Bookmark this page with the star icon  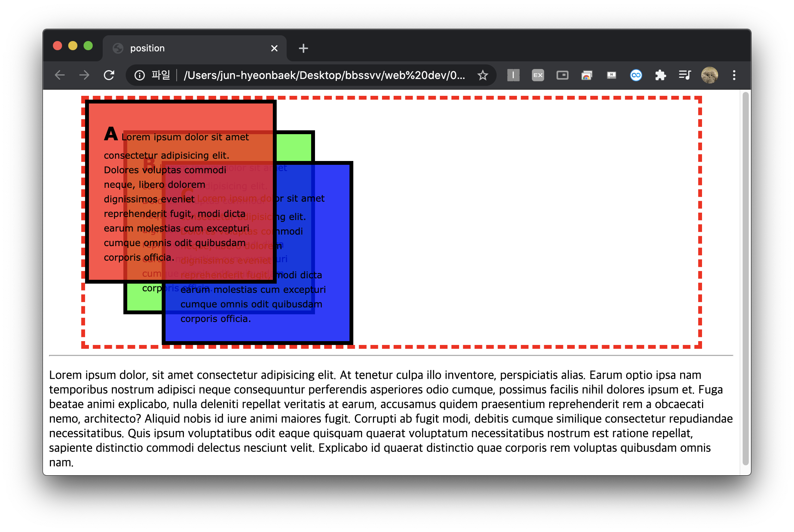click(x=482, y=75)
